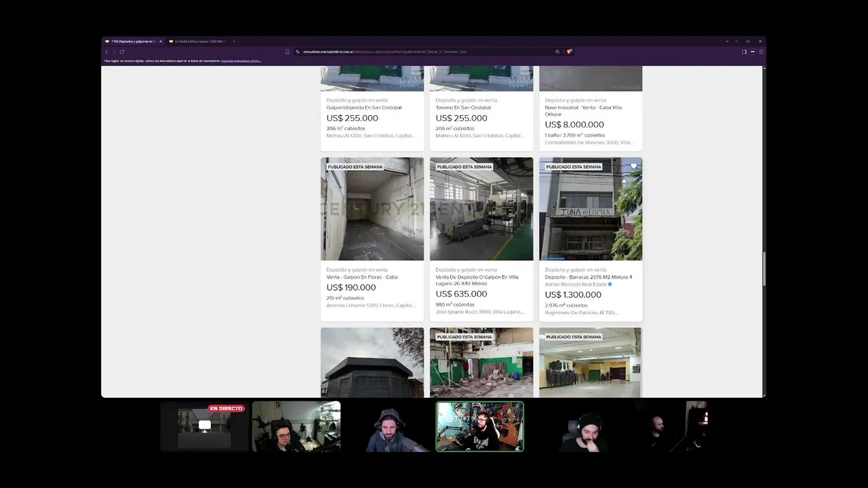Image resolution: width=868 pixels, height=488 pixels.
Task: Switch to the 'Venta Edificio Galpon' tab
Action: (x=197, y=41)
